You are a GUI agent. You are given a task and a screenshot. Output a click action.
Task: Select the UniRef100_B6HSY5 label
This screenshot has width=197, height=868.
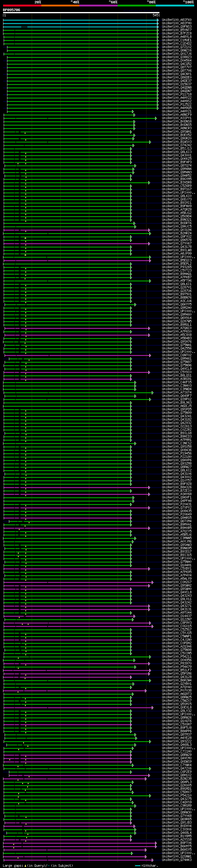[176, 850]
